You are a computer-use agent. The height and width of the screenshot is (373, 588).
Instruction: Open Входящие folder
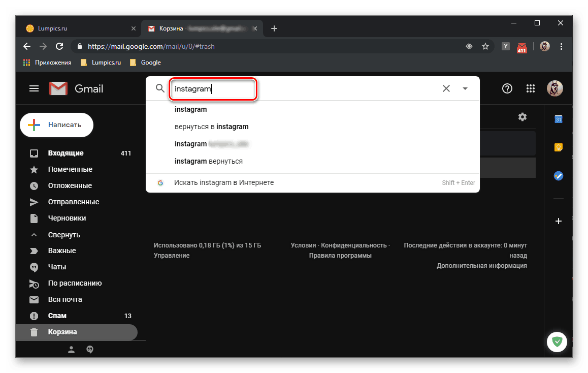[x=77, y=153]
